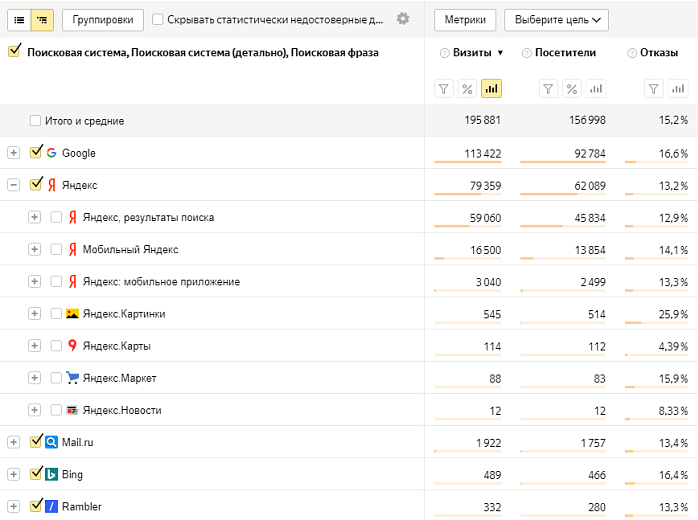Toggle bar chart icon under Визиты
Screen dimensions: 698x520
pyautogui.click(x=491, y=89)
